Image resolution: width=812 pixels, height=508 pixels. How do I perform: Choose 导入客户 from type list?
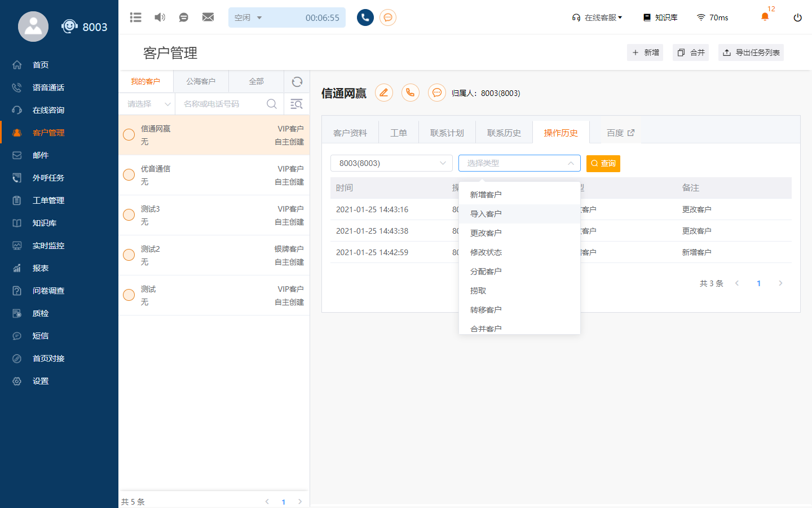pyautogui.click(x=519, y=214)
